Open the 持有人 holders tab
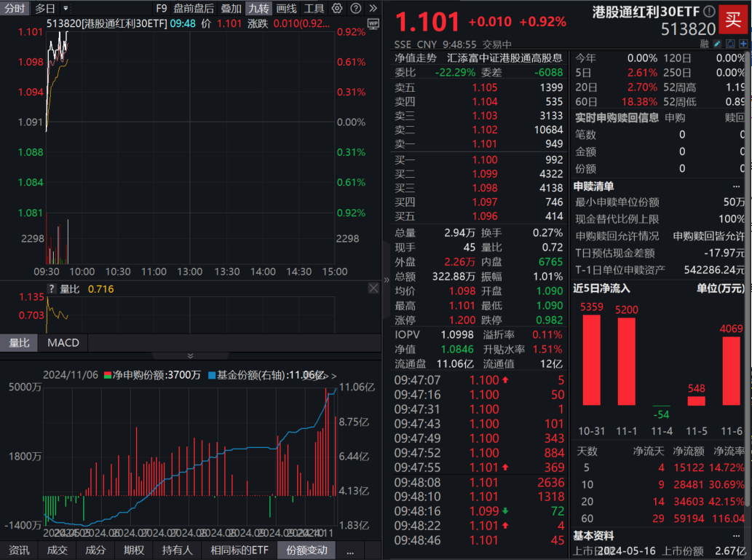Image resolution: width=752 pixels, height=560 pixels. point(177,551)
